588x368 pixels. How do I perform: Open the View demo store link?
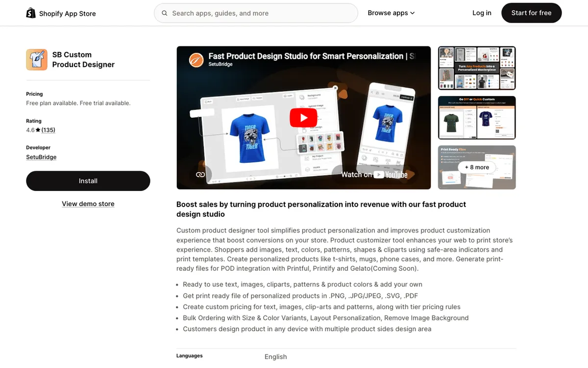tap(88, 204)
